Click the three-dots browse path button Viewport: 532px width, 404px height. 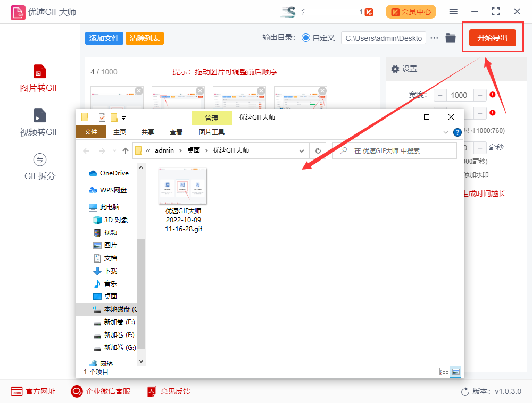point(434,38)
